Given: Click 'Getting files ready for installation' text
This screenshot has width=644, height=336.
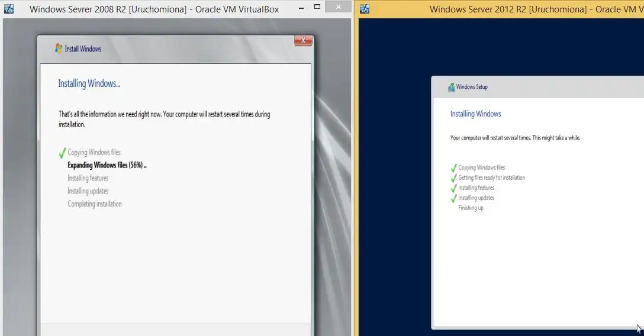Looking at the screenshot, I should 492,177.
